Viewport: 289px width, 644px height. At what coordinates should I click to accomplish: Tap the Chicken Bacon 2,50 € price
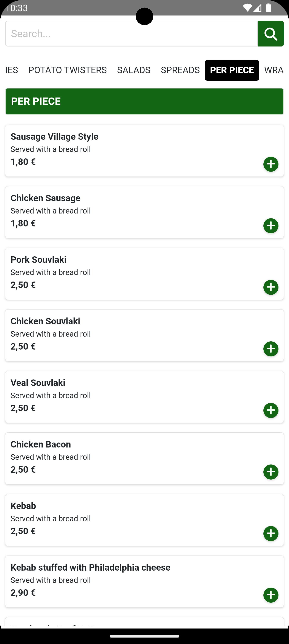23,469
